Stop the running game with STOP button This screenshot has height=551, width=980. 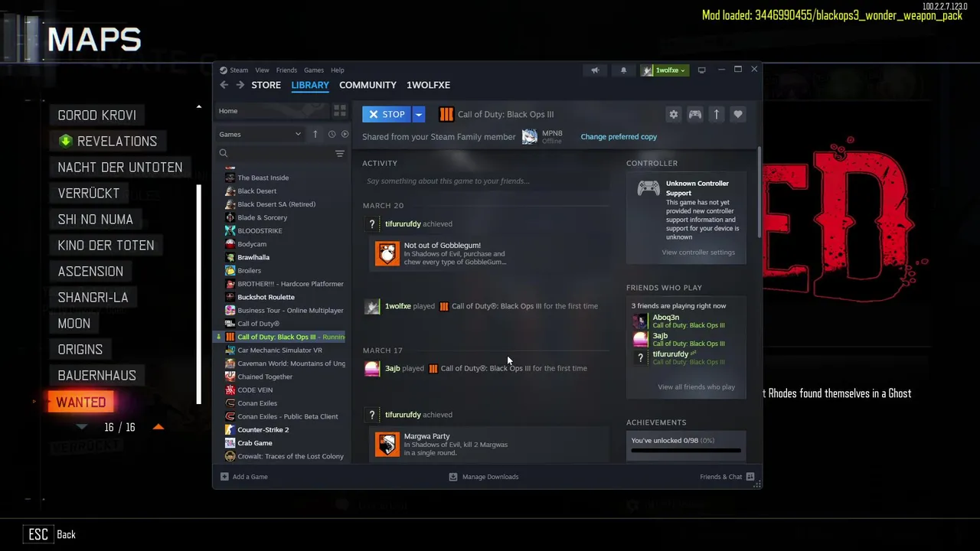coord(387,114)
